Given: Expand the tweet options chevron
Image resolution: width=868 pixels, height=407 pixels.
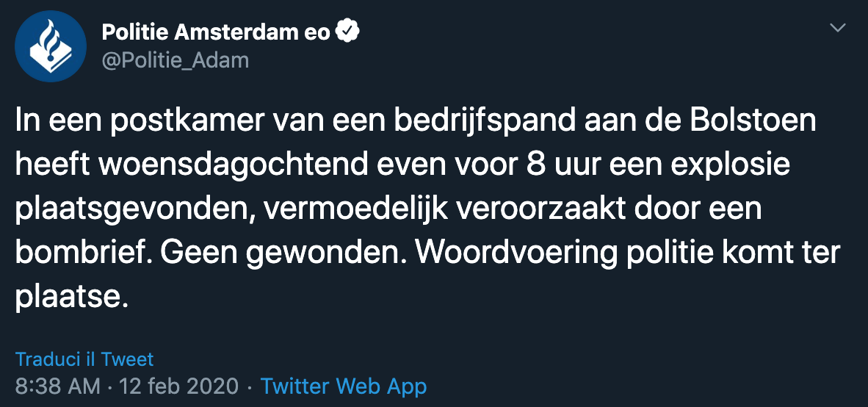Looking at the screenshot, I should (x=838, y=28).
